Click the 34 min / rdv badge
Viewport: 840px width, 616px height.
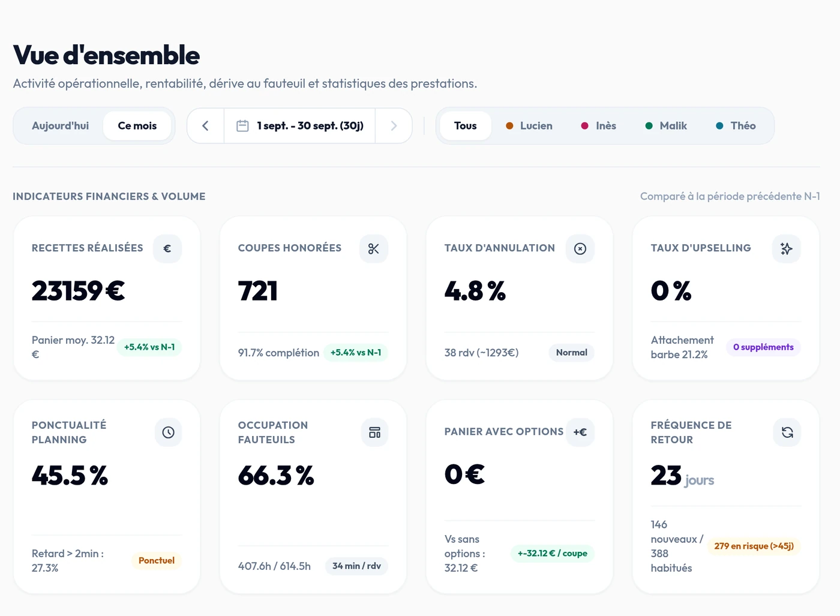click(356, 566)
